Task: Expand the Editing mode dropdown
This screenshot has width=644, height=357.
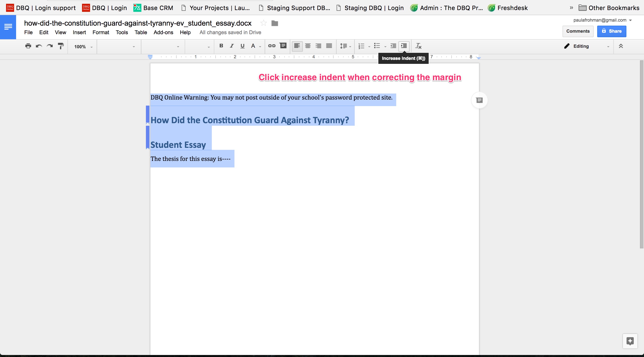Action: point(586,46)
